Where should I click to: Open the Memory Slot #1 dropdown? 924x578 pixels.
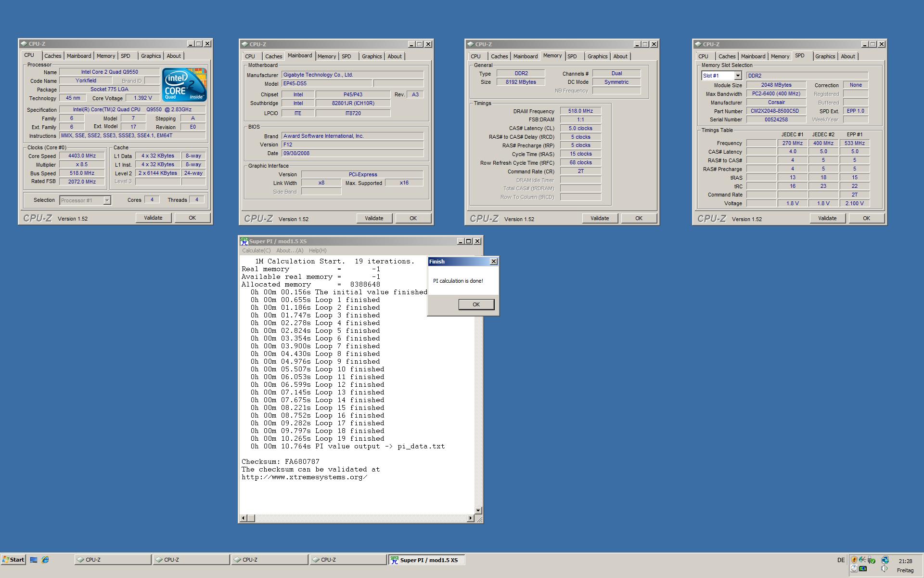(737, 76)
